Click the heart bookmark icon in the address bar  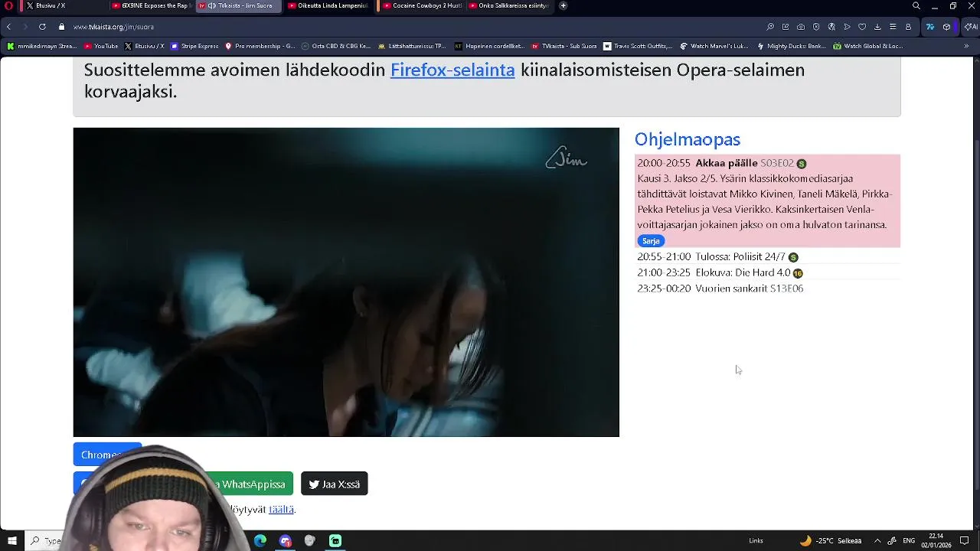point(862,27)
